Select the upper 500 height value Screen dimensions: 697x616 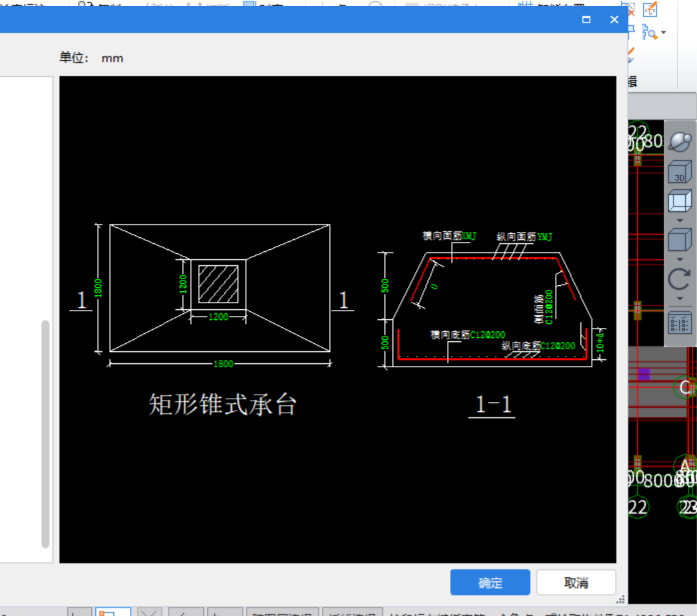[x=385, y=285]
